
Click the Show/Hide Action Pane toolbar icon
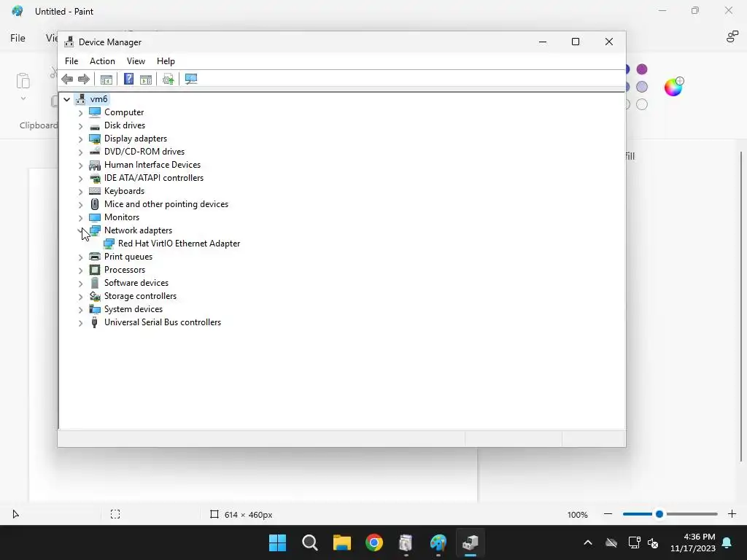coord(146,79)
